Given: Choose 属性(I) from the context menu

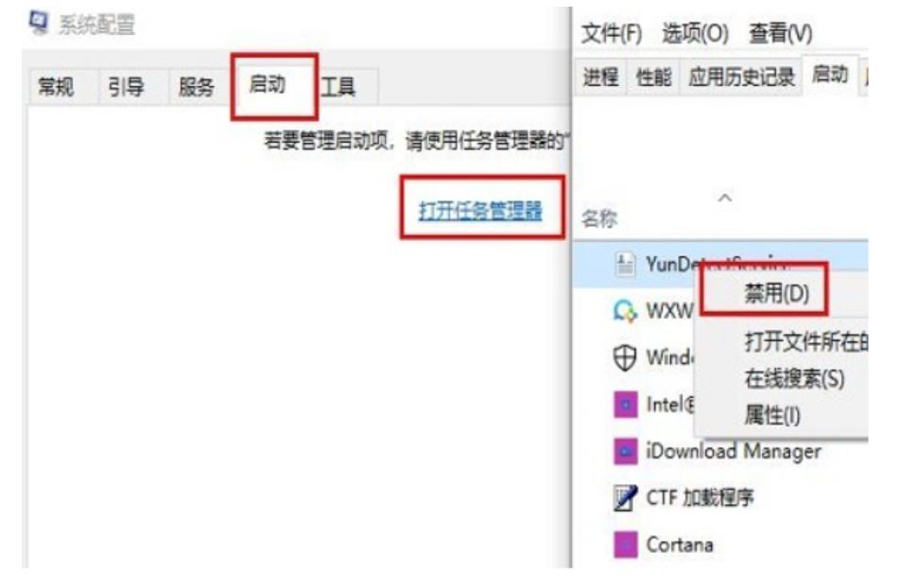Looking at the screenshot, I should point(772,415).
